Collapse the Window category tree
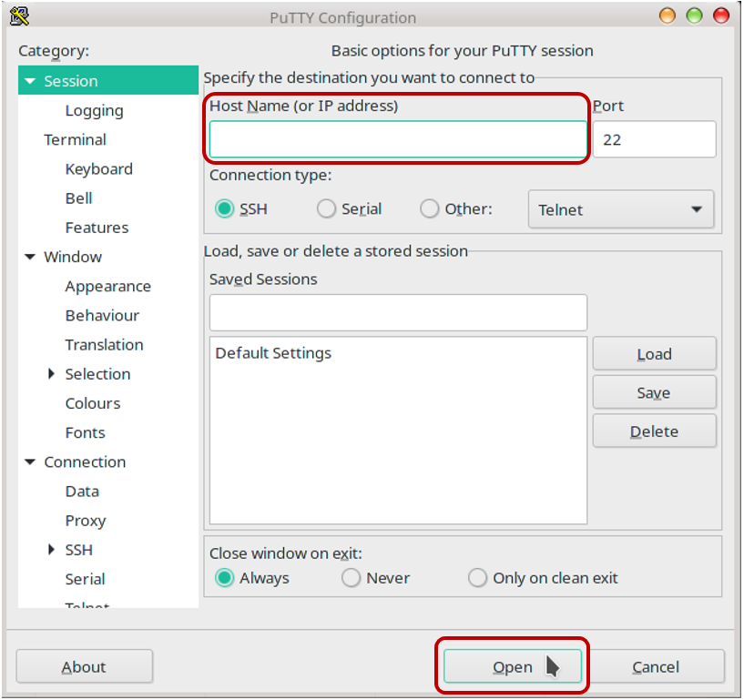The height and width of the screenshot is (700, 744). 29,257
